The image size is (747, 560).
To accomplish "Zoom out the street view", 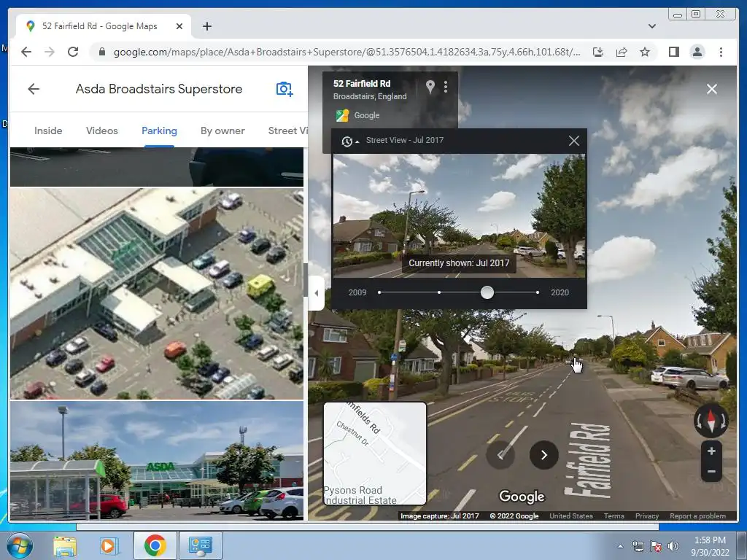I will (x=711, y=472).
